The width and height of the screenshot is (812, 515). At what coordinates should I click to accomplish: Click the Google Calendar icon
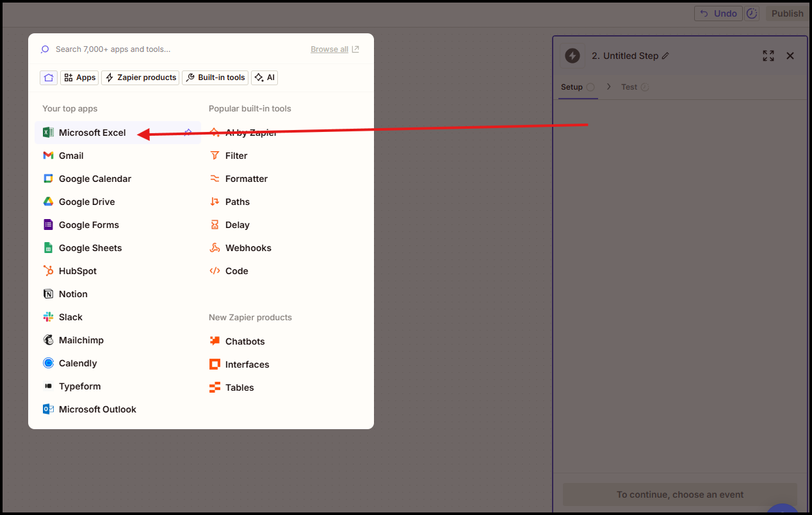(x=48, y=179)
